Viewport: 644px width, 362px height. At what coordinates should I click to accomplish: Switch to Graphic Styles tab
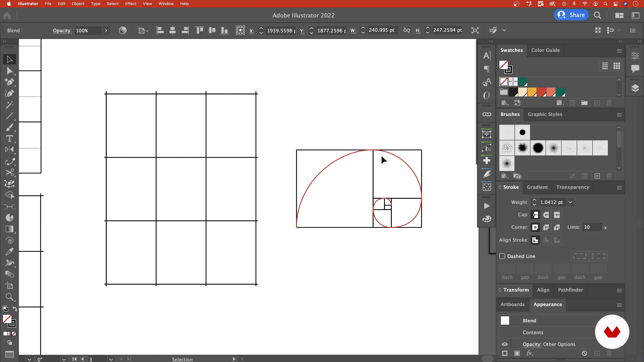pos(545,114)
